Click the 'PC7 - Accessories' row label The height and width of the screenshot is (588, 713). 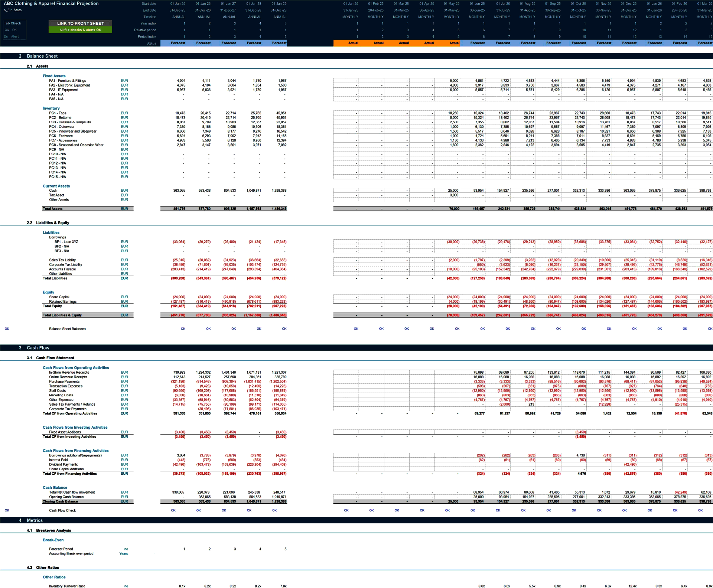63,140
